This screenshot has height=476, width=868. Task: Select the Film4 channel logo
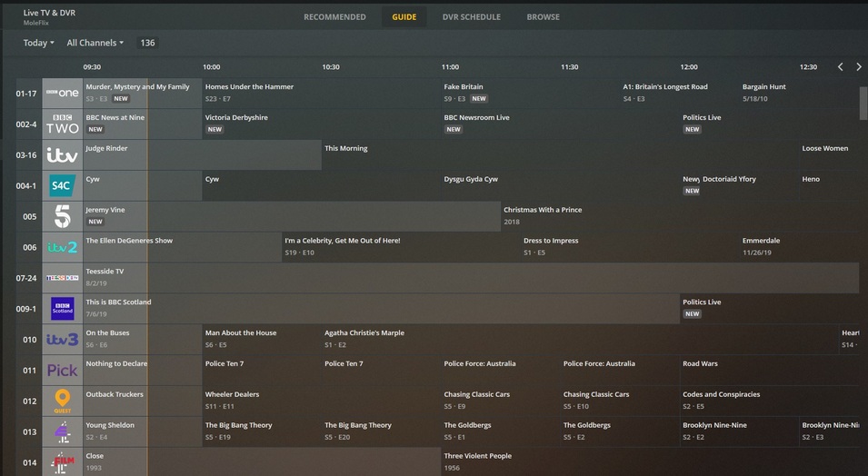(x=63, y=462)
